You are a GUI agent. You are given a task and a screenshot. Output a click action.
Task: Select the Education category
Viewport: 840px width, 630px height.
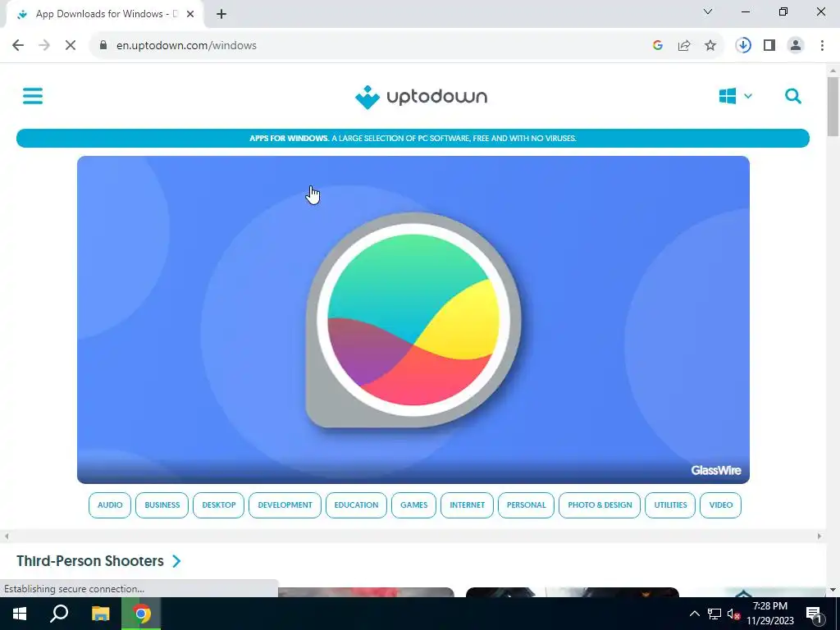[x=356, y=505]
